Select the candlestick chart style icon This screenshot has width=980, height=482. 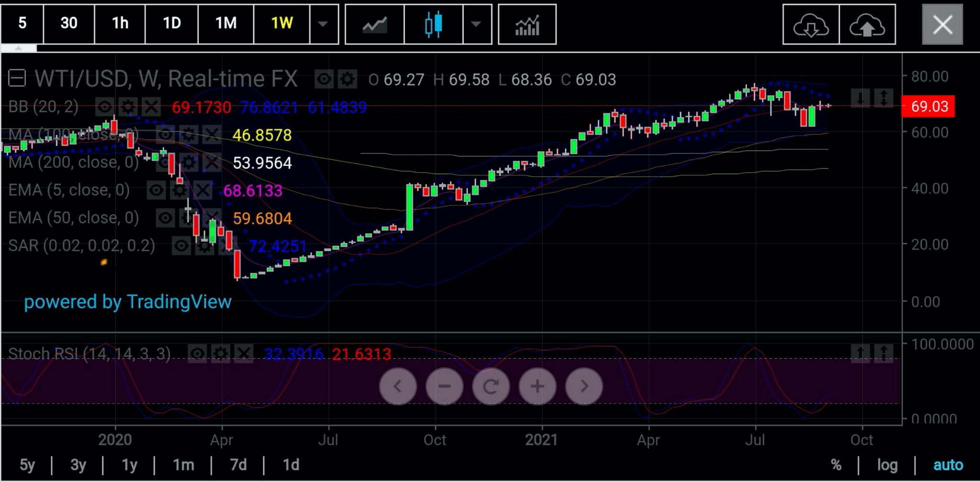point(434,24)
